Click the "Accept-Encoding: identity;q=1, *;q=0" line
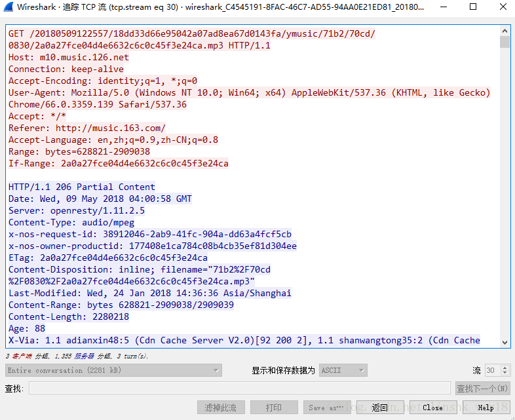 (x=103, y=81)
